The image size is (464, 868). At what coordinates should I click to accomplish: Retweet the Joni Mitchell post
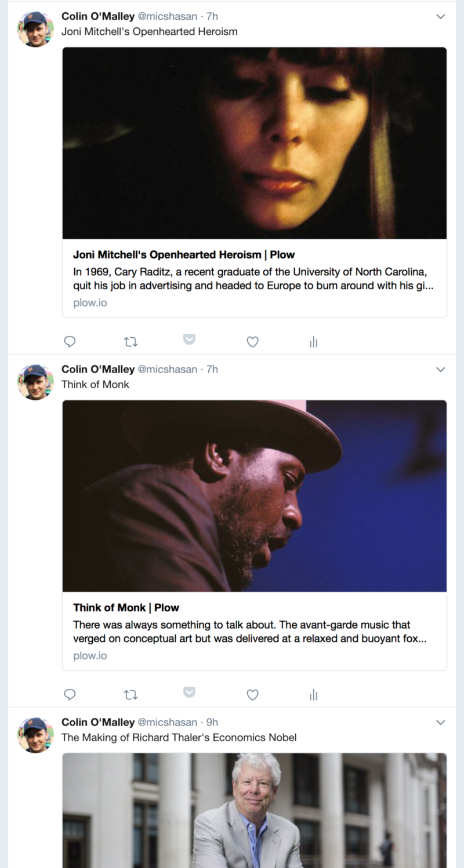tap(130, 342)
